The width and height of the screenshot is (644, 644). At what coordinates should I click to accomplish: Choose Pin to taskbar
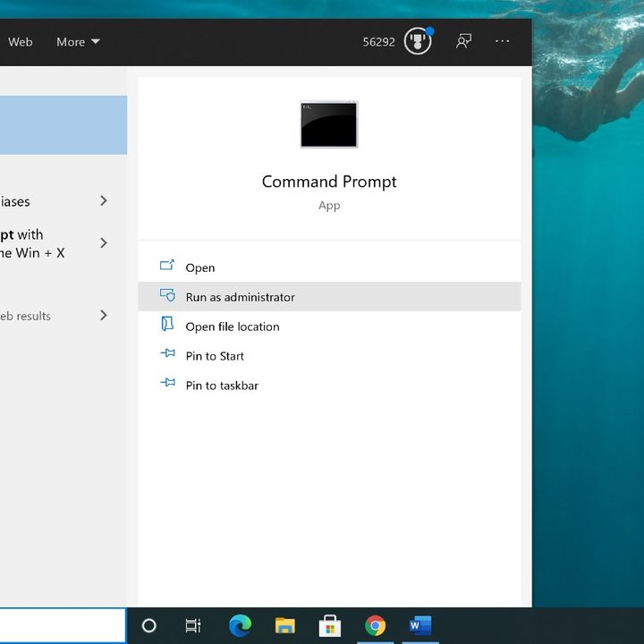pos(329,386)
